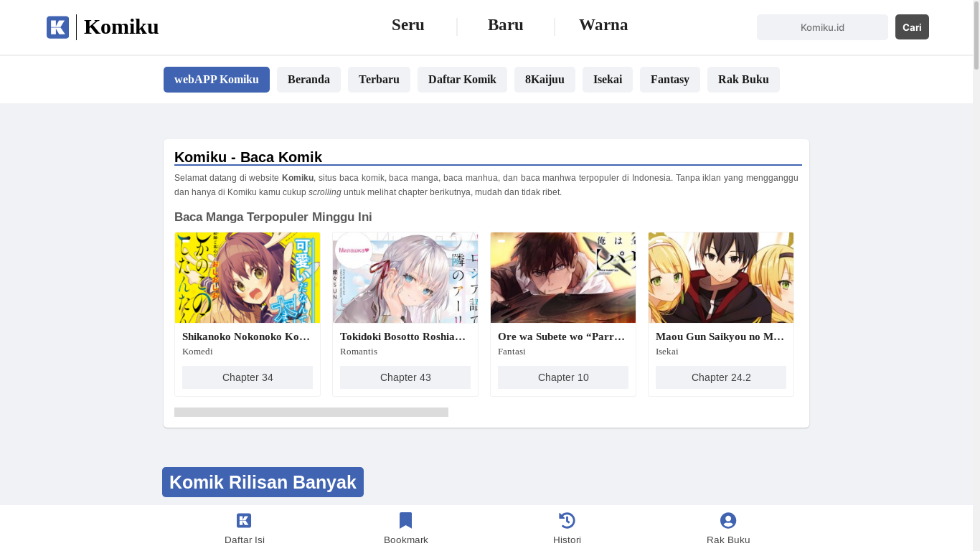Click the Komiku K logo icon
The width and height of the screenshot is (980, 551).
click(57, 27)
